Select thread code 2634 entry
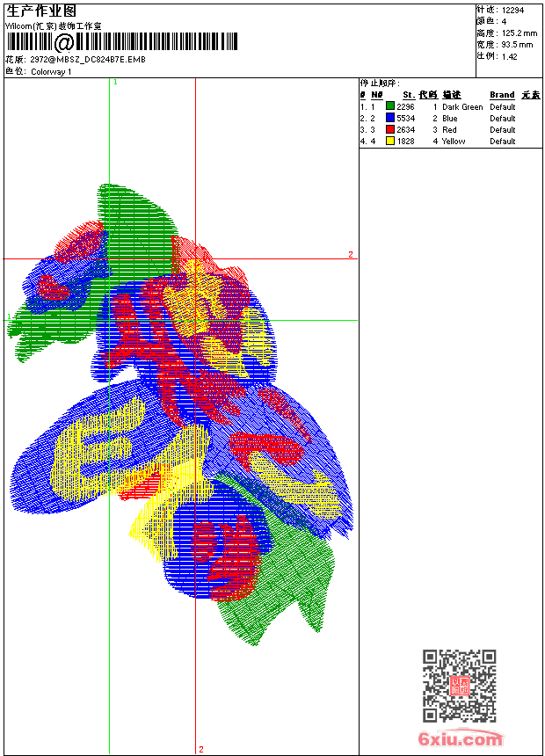 [x=405, y=130]
